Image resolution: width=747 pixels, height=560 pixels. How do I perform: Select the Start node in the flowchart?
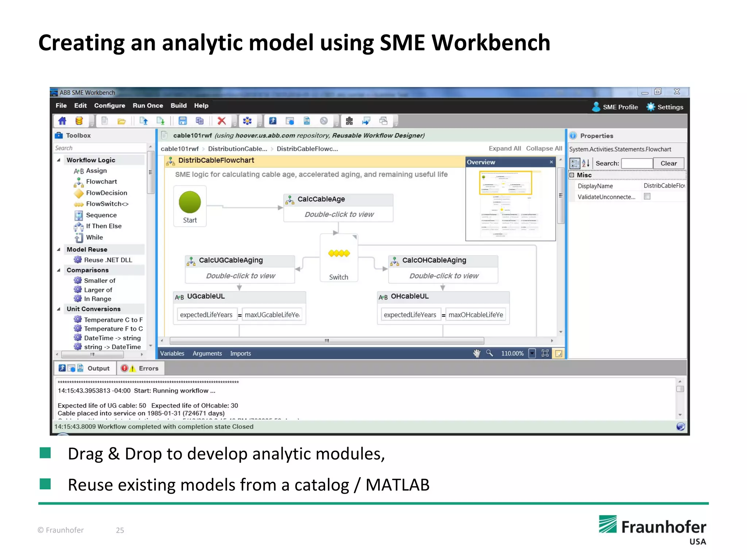190,206
